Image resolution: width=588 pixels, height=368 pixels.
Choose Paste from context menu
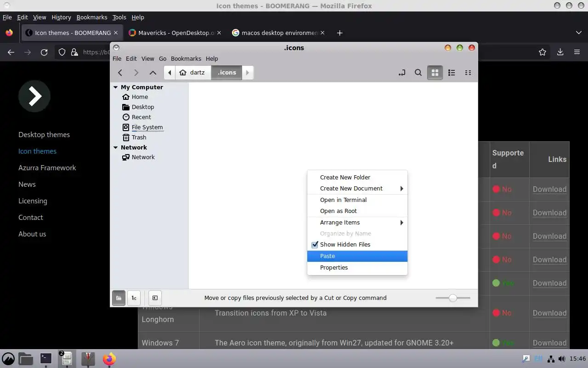point(357,256)
